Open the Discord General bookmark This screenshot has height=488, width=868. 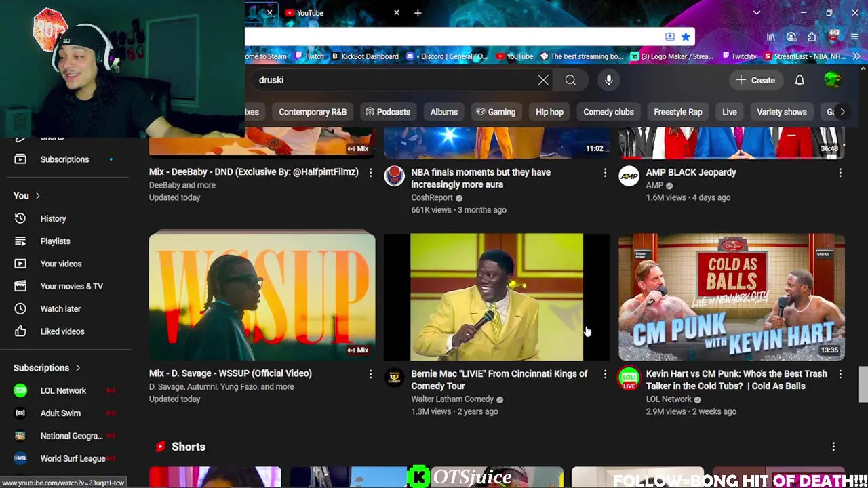pyautogui.click(x=446, y=56)
